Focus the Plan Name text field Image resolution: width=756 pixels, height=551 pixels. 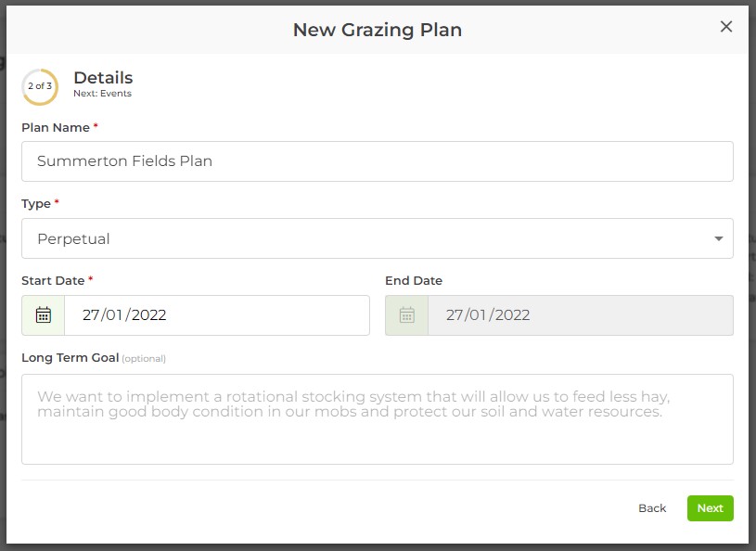378,161
